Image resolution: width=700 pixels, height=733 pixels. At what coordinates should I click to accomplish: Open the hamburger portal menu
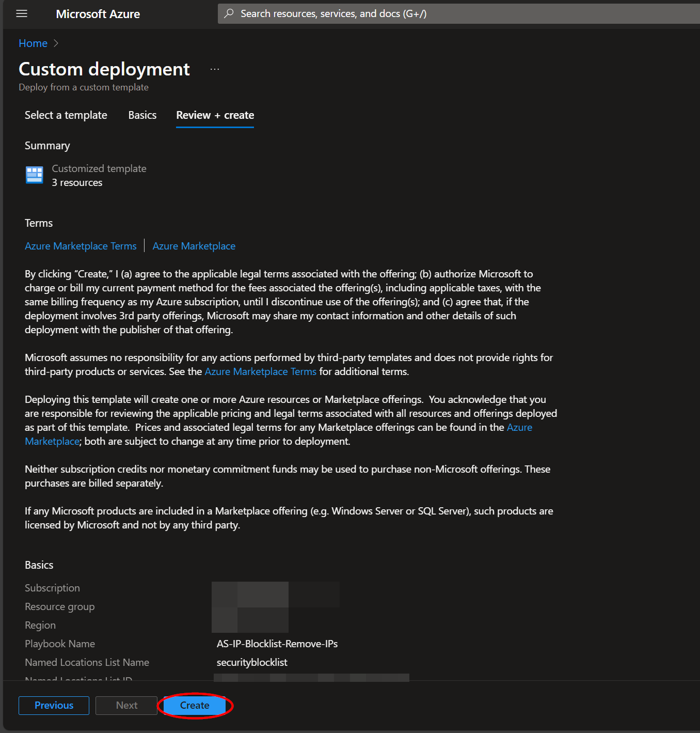pos(22,14)
